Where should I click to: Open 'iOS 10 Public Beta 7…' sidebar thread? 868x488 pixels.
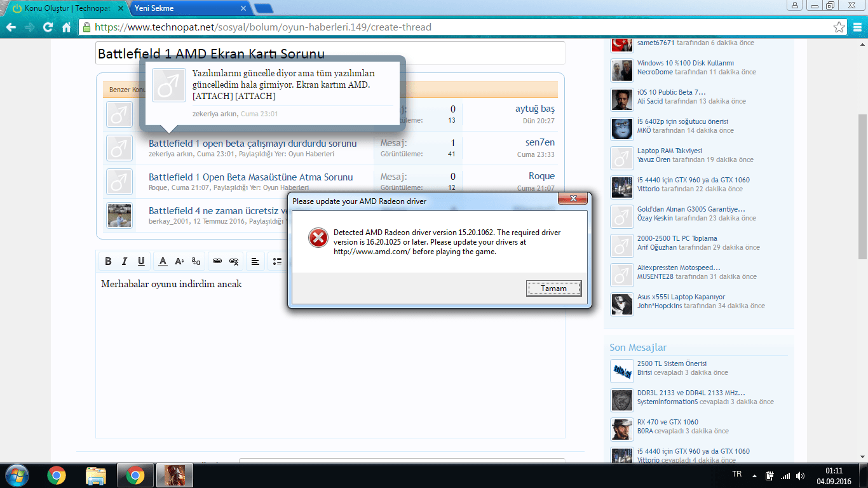pyautogui.click(x=672, y=92)
